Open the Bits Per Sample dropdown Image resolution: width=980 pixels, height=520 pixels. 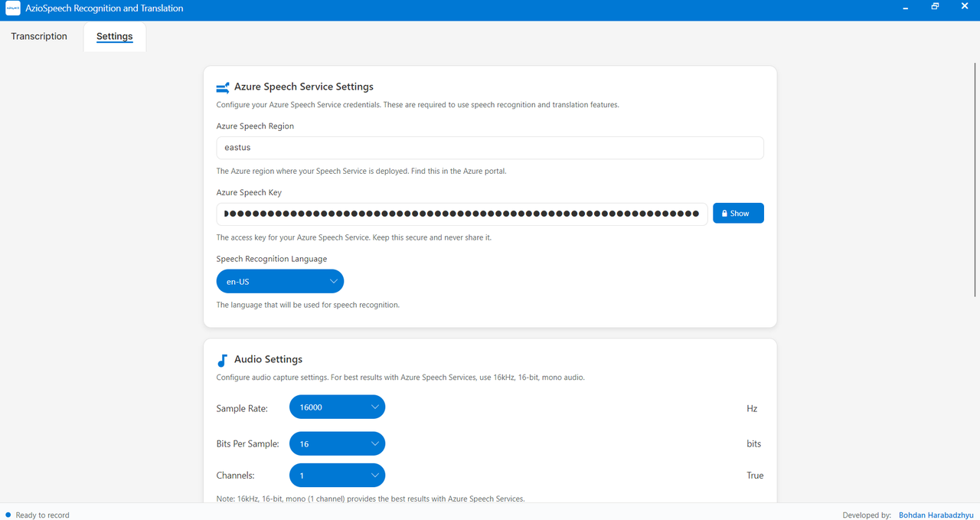click(337, 444)
